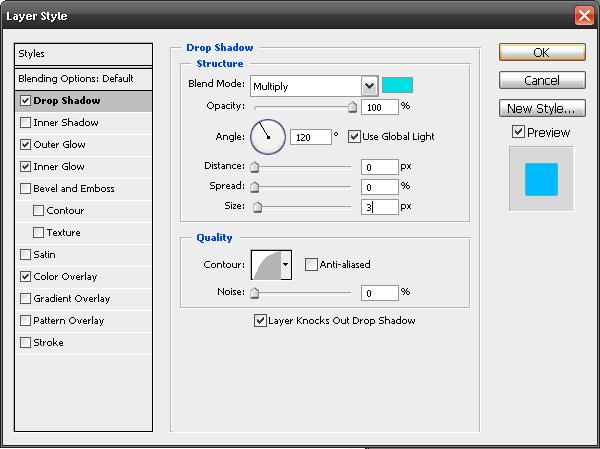Click the Cancel button
Image resolution: width=600 pixels, height=449 pixels.
pos(542,80)
